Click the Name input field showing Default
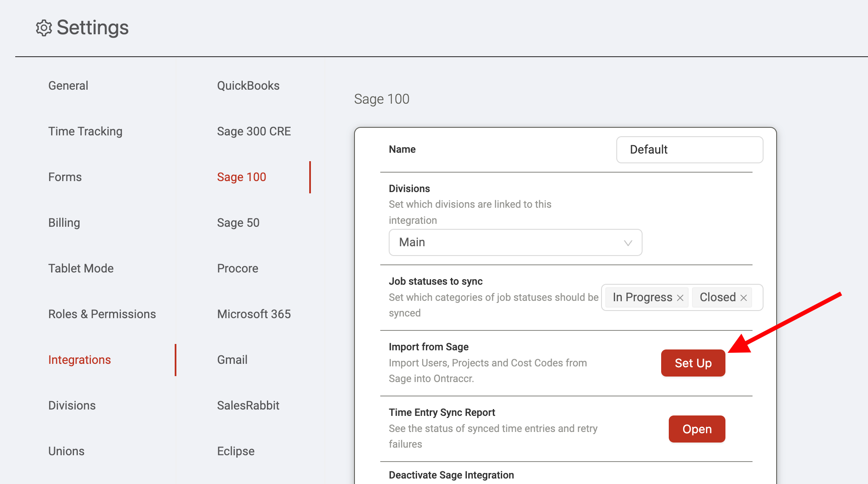This screenshot has width=868, height=484. (x=689, y=149)
